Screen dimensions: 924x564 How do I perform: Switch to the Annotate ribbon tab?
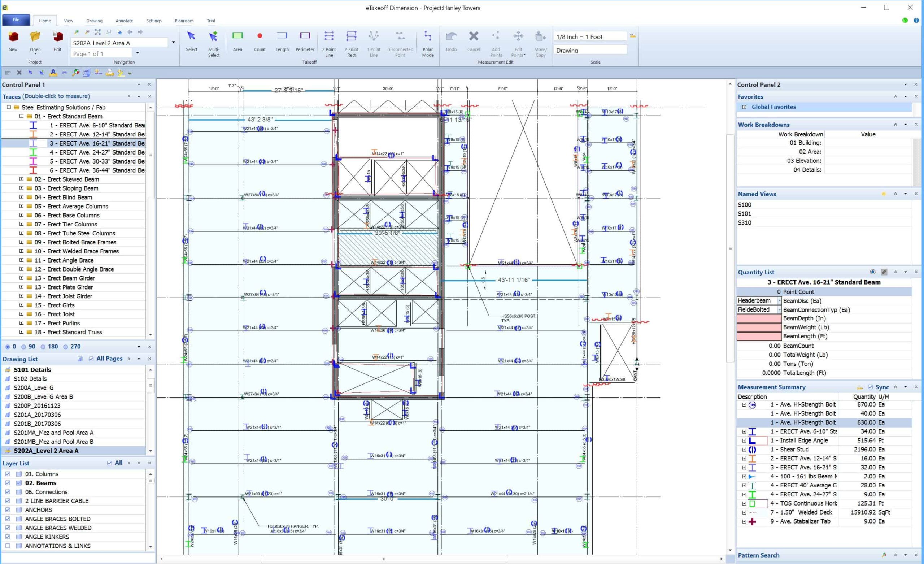pos(124,21)
